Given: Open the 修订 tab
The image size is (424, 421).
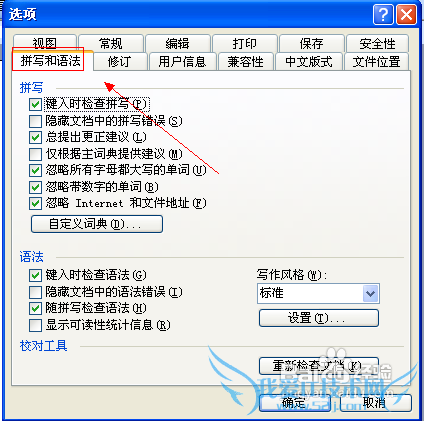Looking at the screenshot, I should pos(120,62).
